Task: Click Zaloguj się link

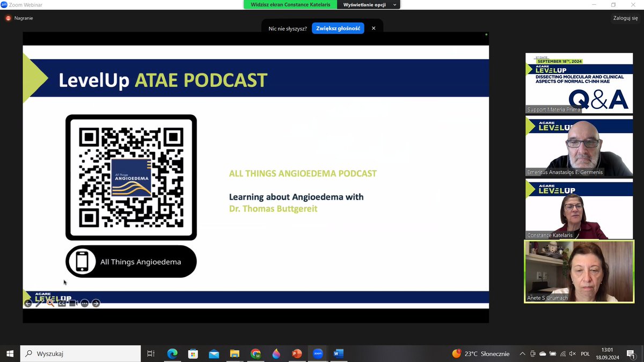Action: (626, 18)
